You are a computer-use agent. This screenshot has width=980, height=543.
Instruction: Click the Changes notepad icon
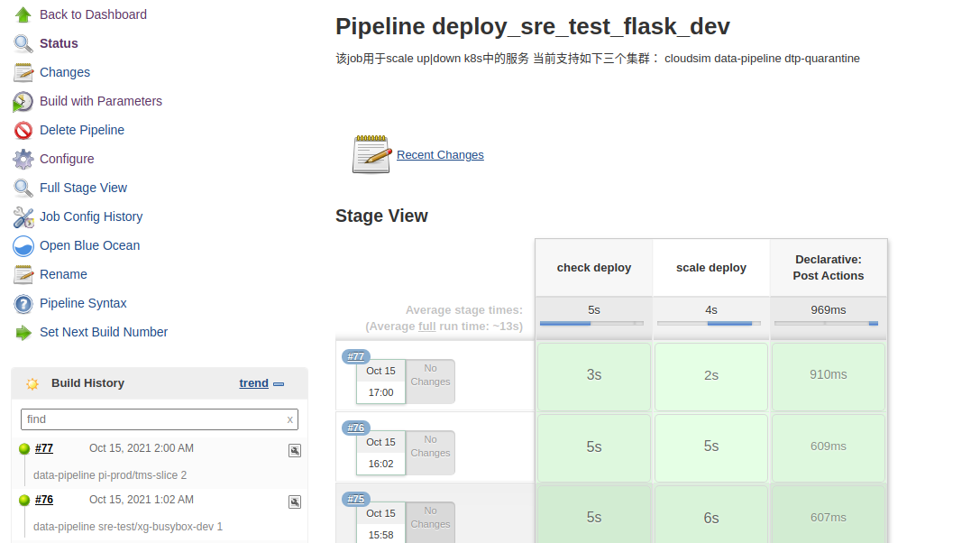click(x=23, y=72)
